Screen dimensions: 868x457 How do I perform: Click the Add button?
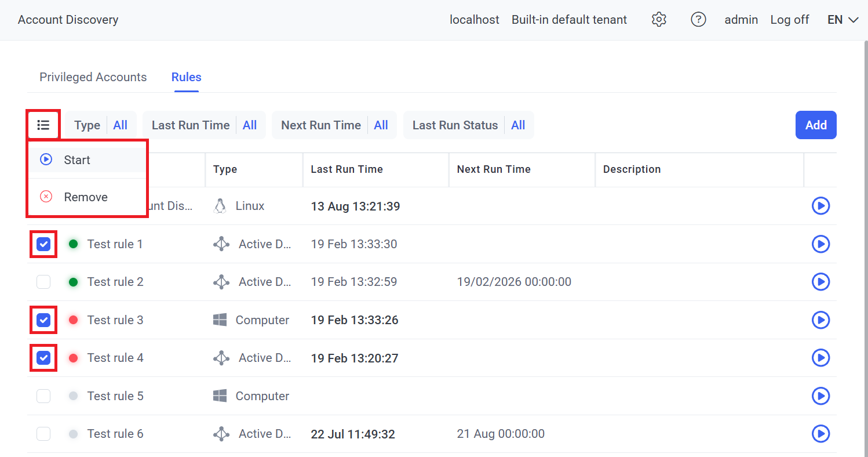815,125
